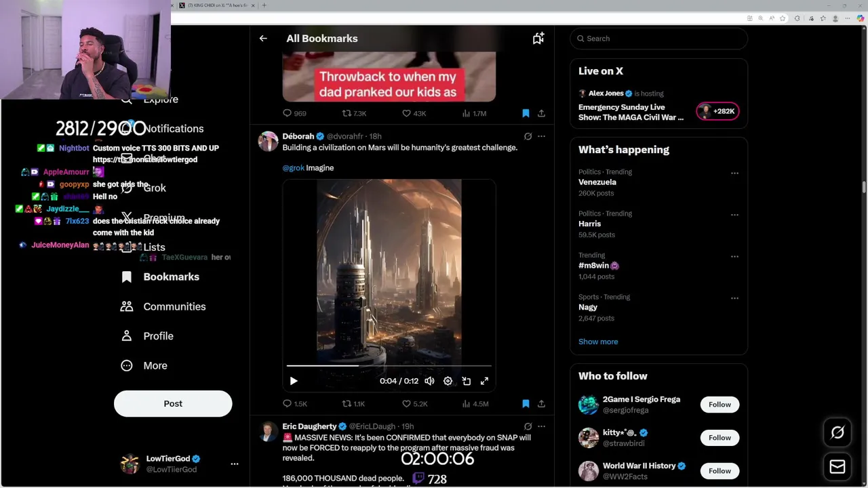868x488 pixels.
Task: Repost the Throwback prank post (7.3K)
Action: coord(354,113)
